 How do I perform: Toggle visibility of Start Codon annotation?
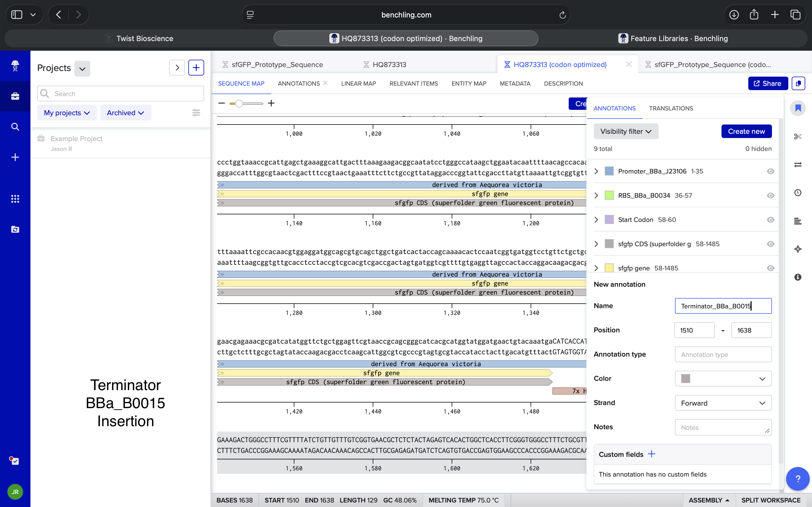[770, 220]
